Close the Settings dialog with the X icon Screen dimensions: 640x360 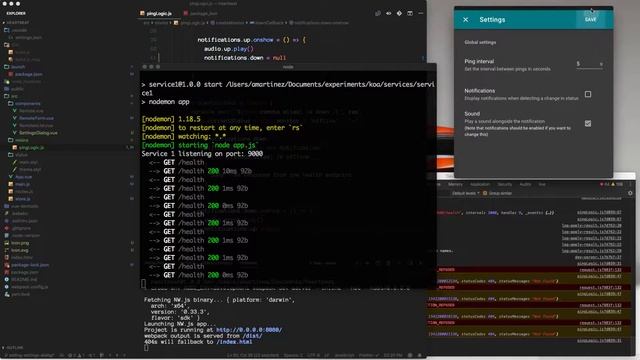465,20
